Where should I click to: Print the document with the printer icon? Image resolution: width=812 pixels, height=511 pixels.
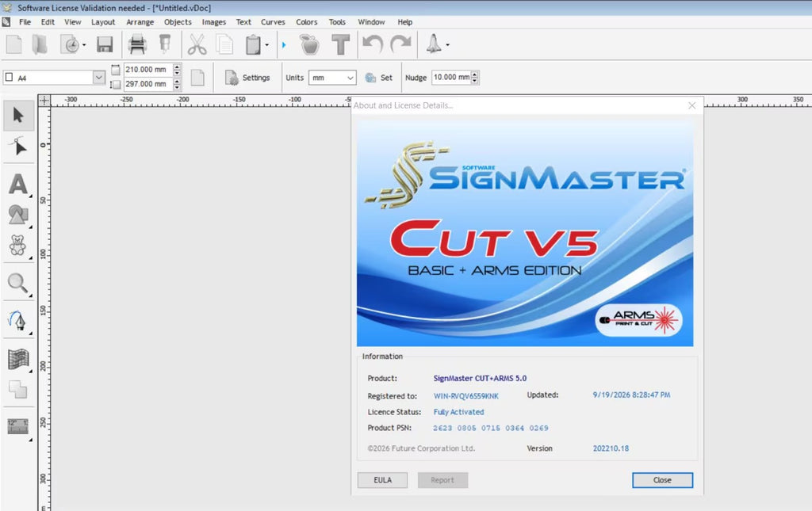point(137,44)
